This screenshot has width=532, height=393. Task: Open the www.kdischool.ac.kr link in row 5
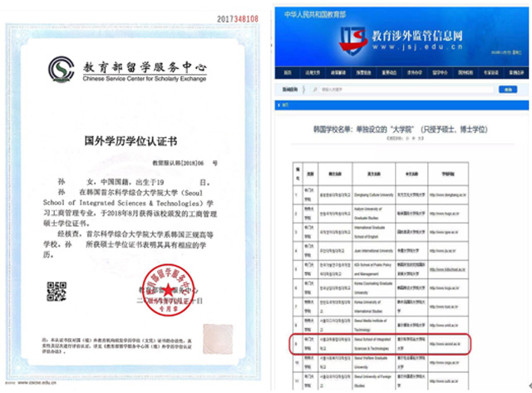click(447, 269)
